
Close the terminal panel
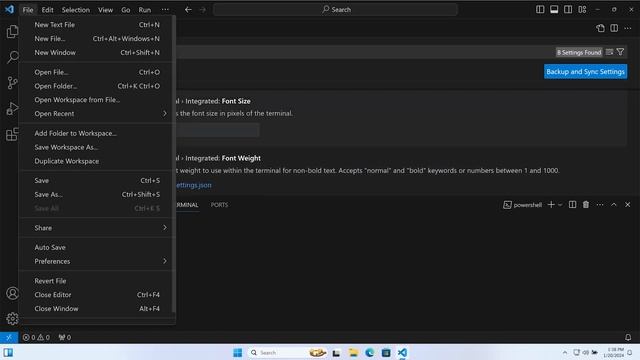[627, 204]
